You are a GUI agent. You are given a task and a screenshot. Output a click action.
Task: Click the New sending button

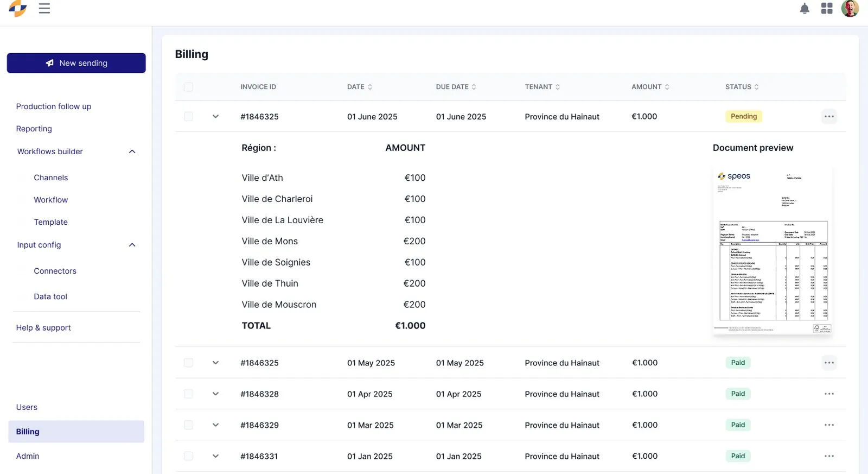(x=76, y=63)
